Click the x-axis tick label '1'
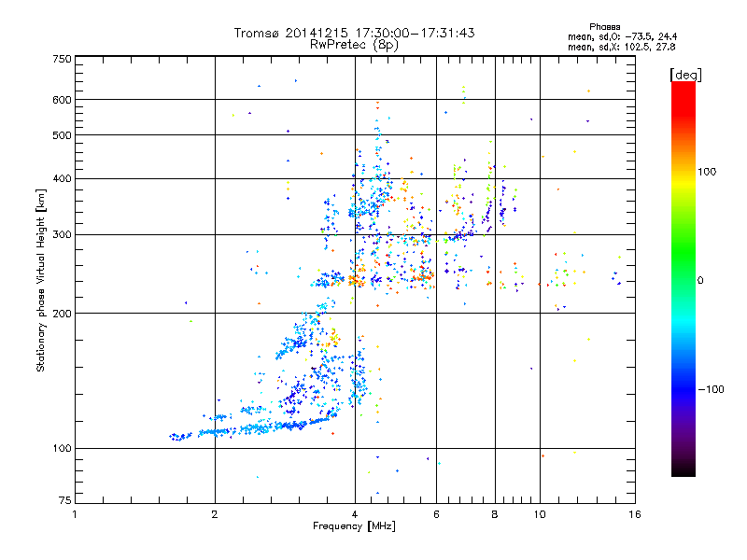Viewport: 747px width, 560px height. tap(75, 514)
